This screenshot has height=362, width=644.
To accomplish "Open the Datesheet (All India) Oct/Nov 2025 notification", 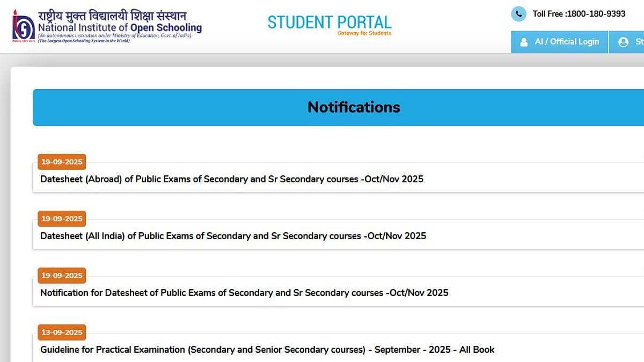I will (233, 236).
